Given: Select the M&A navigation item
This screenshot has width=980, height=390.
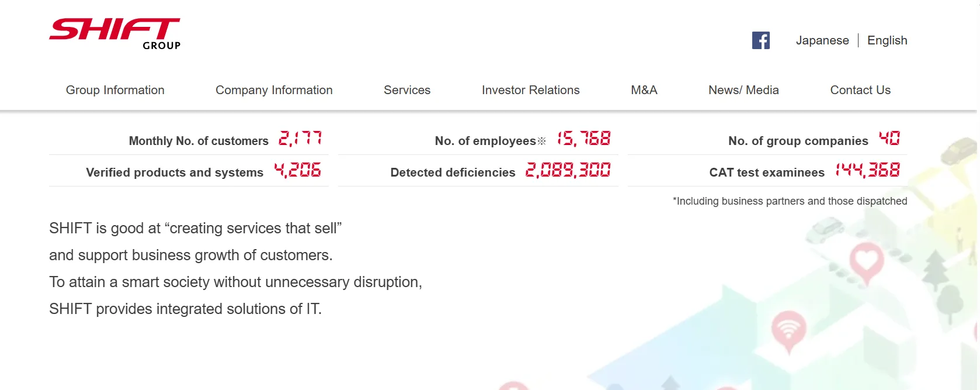Looking at the screenshot, I should pyautogui.click(x=644, y=90).
